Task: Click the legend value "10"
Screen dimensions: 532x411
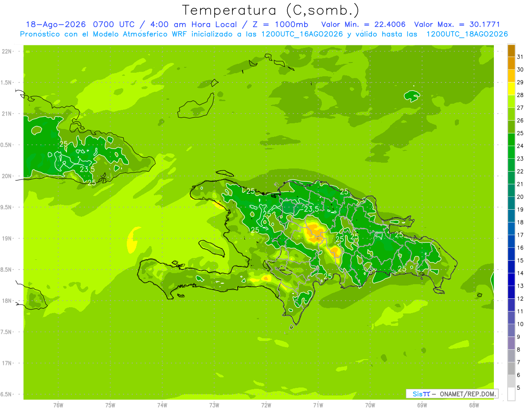Action: click(x=520, y=324)
